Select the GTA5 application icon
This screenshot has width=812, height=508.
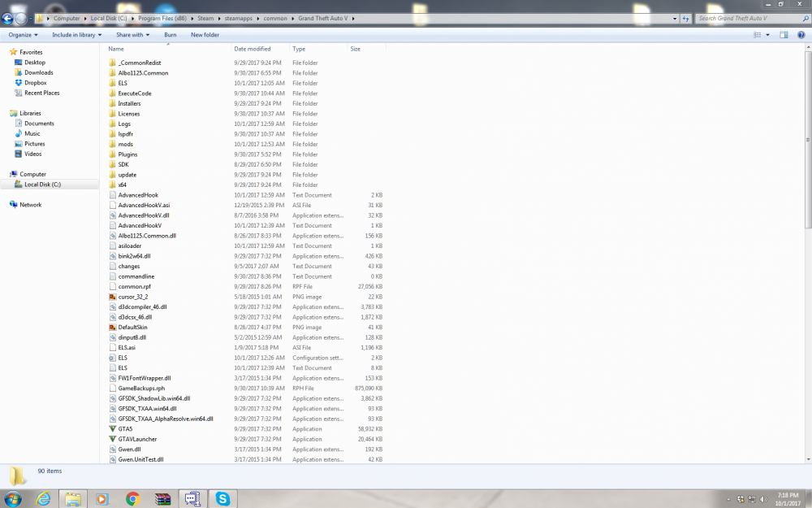[x=112, y=428]
